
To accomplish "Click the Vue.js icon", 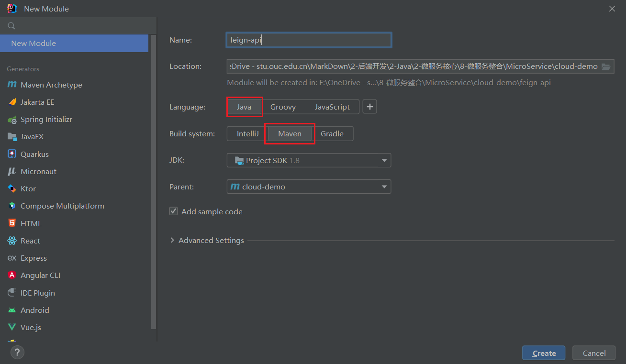I will click(12, 328).
